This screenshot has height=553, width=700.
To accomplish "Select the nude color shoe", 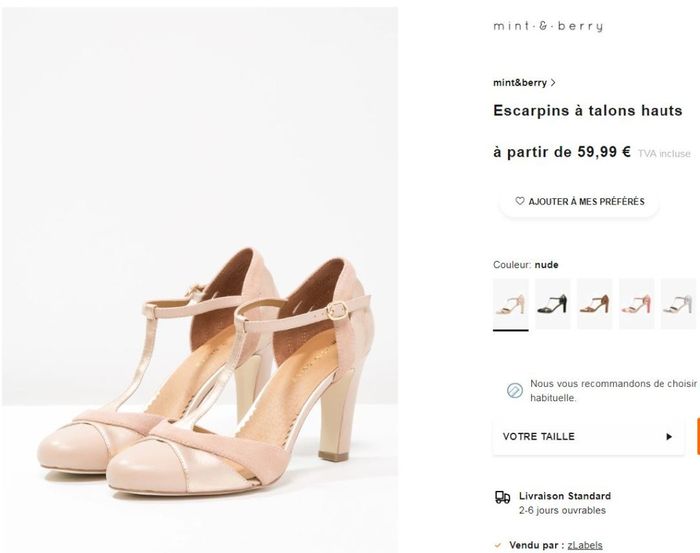I will coord(511,304).
